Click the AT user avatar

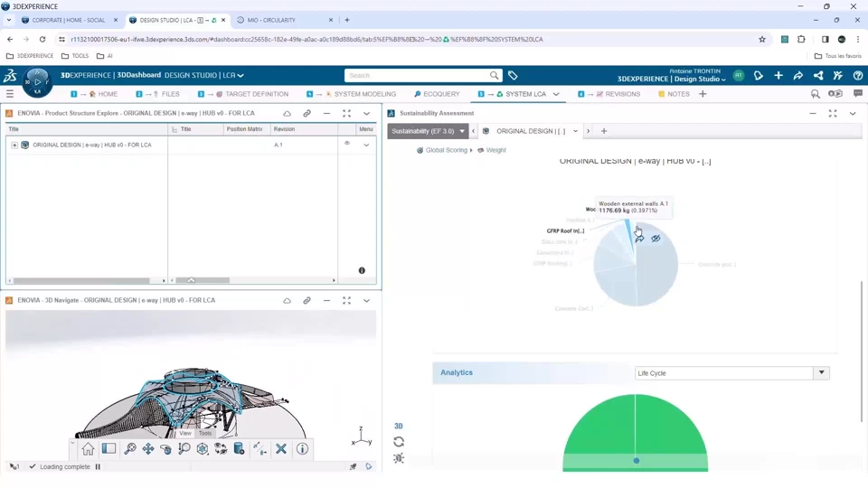coord(739,76)
